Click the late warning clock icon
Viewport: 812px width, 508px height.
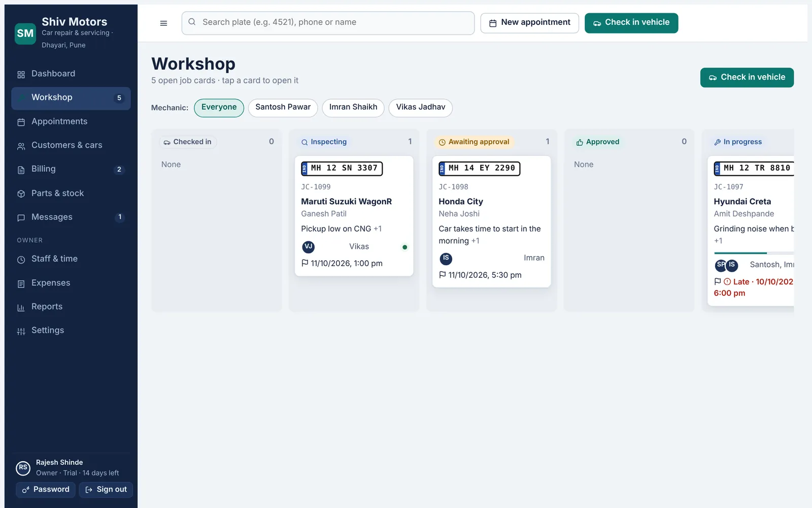pos(727,281)
